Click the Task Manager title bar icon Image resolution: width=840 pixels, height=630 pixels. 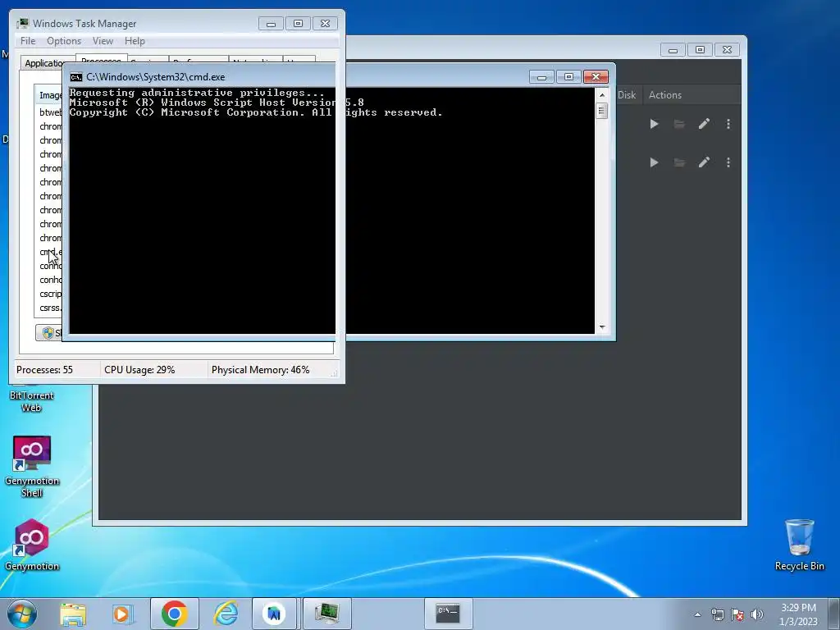(x=22, y=24)
